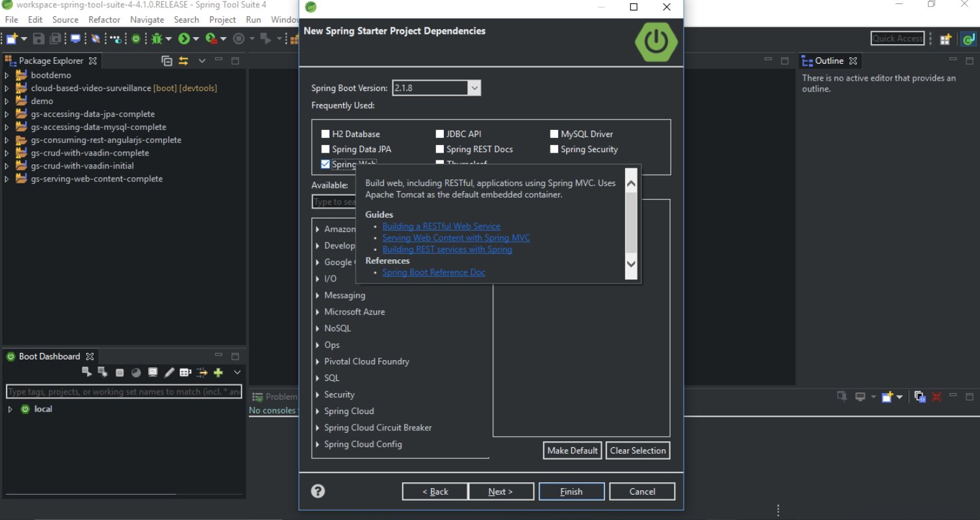Click the Clear Selection button
Viewport: 980px width, 520px height.
pyautogui.click(x=638, y=450)
